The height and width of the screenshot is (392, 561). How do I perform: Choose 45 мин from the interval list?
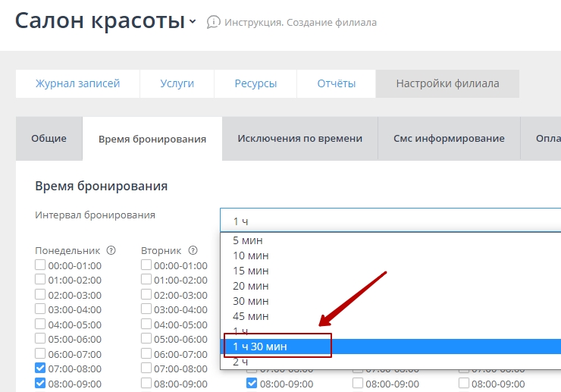pyautogui.click(x=250, y=316)
